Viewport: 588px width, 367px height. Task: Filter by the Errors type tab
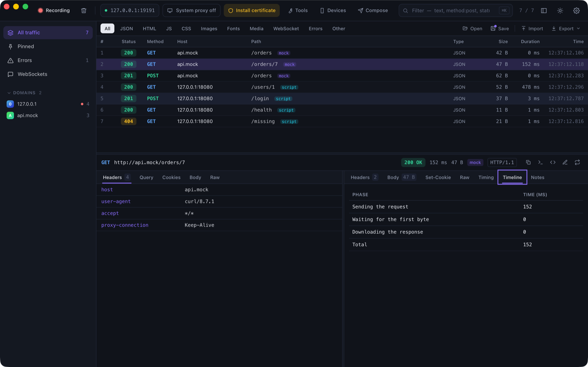click(315, 29)
